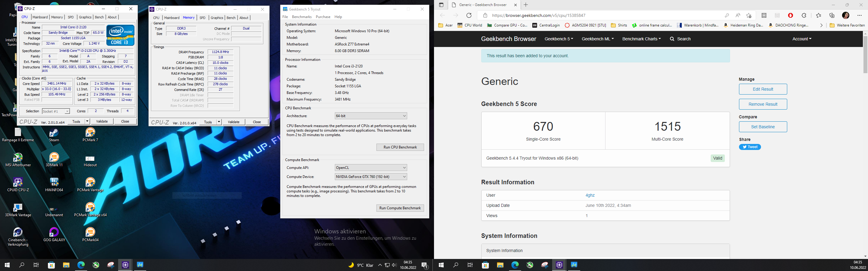Open the PCMark 7 desktop shortcut
868x271 pixels.
coord(90,135)
